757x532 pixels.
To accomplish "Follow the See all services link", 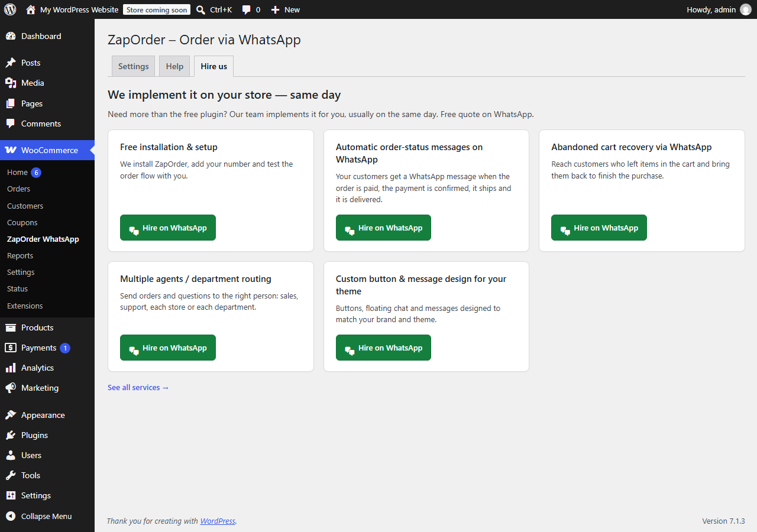I will click(138, 388).
